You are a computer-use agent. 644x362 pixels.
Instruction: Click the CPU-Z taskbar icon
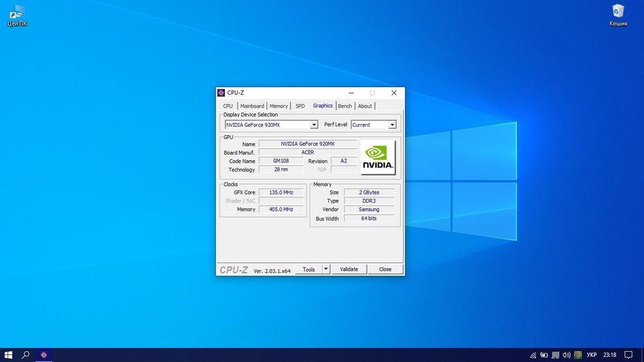point(44,355)
